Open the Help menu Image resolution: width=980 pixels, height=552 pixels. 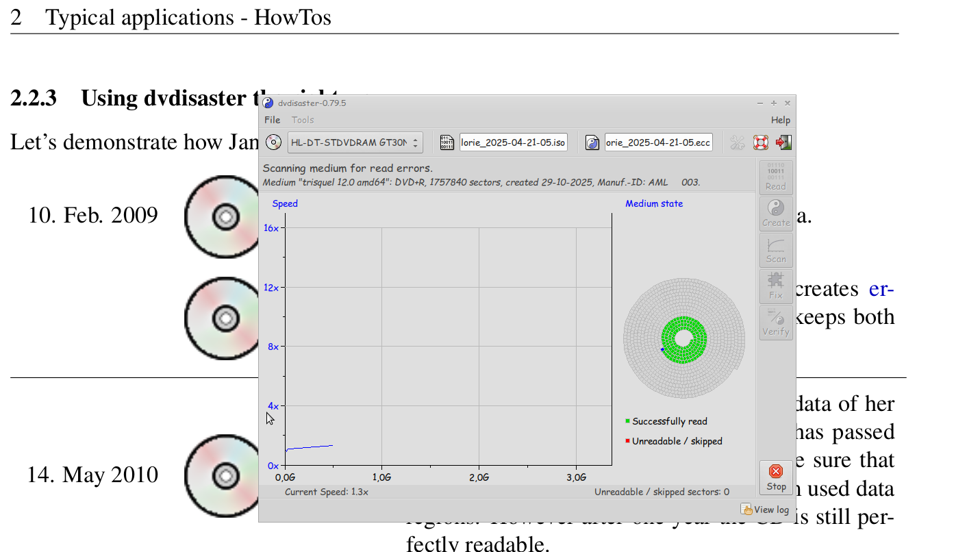pos(780,120)
